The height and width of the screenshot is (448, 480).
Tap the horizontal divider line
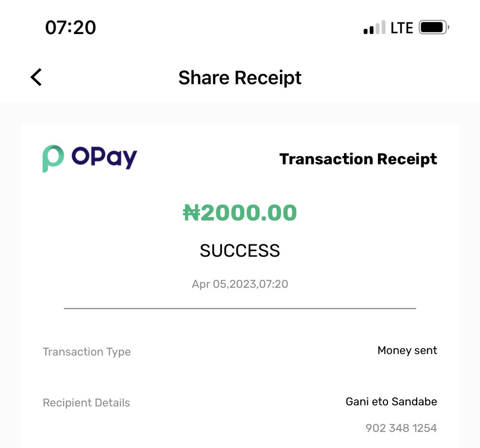[240, 309]
